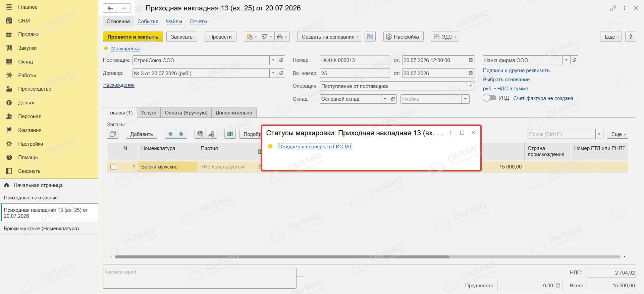Open the Расхождения link
Image resolution: width=644 pixels, height=294 pixels.
[119, 85]
